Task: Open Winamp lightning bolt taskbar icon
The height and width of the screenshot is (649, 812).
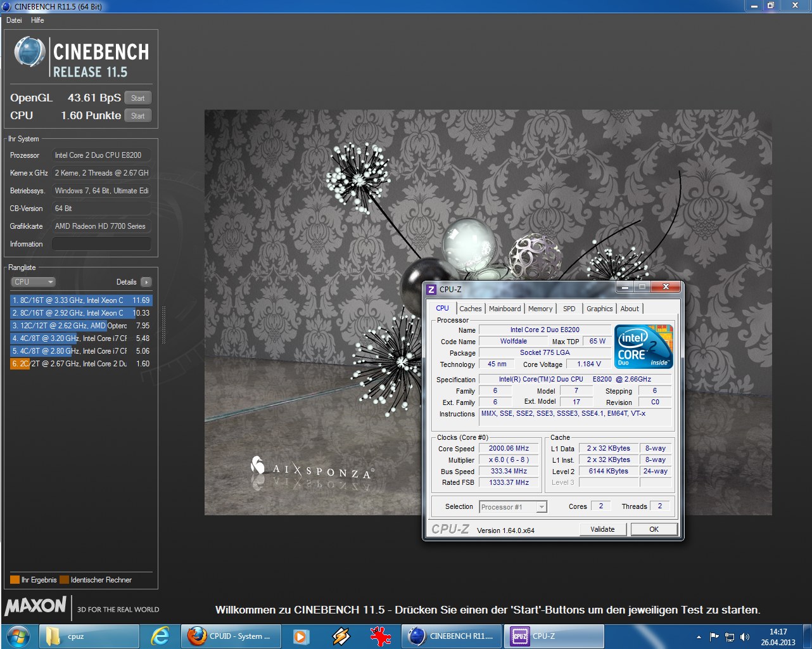Action: click(x=341, y=636)
